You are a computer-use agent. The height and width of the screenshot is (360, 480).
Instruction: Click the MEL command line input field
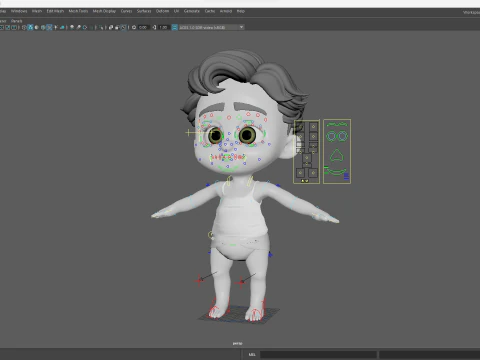point(318,354)
